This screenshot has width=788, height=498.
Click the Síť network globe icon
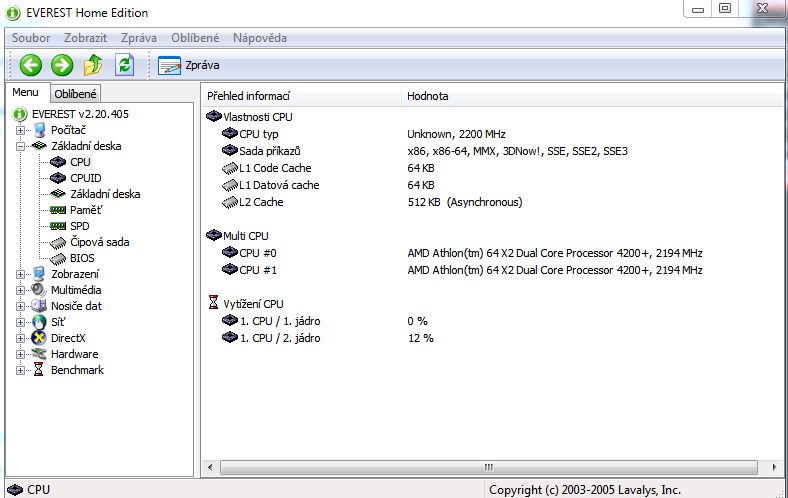[x=39, y=322]
